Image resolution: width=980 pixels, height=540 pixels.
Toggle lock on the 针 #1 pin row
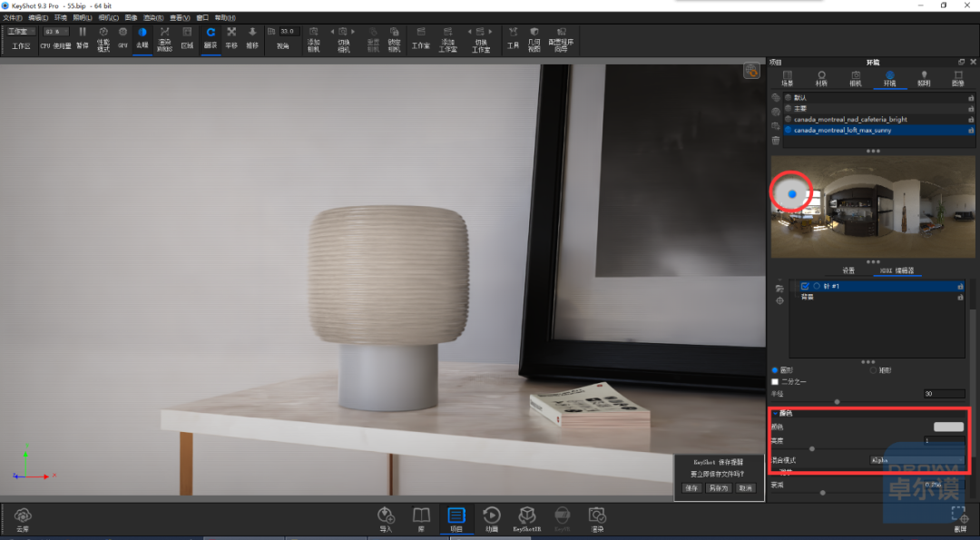click(961, 286)
